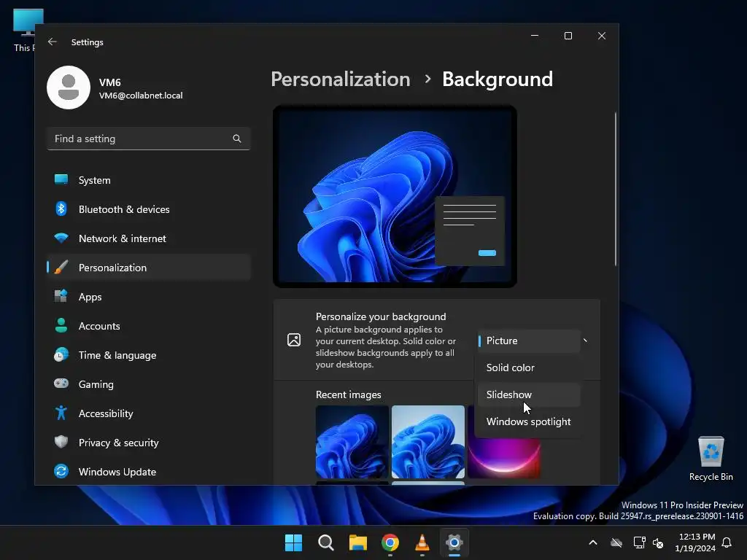Viewport: 747px width, 560px height.
Task: Click the Accessibility figure icon
Action: [61, 413]
